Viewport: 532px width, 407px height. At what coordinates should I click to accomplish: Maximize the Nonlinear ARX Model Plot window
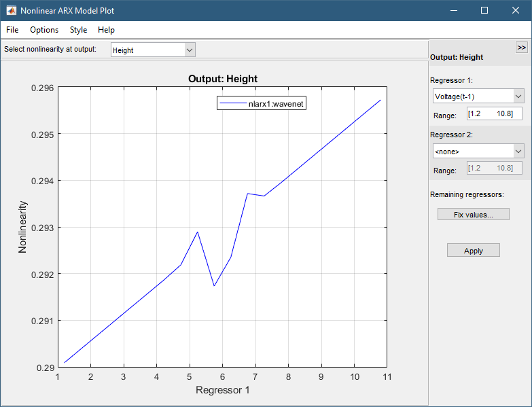click(484, 10)
